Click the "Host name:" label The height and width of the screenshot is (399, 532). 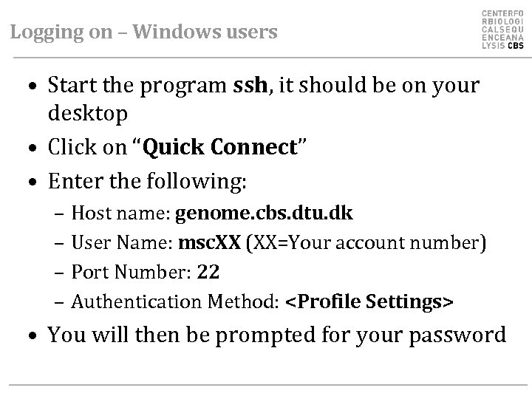pos(121,215)
